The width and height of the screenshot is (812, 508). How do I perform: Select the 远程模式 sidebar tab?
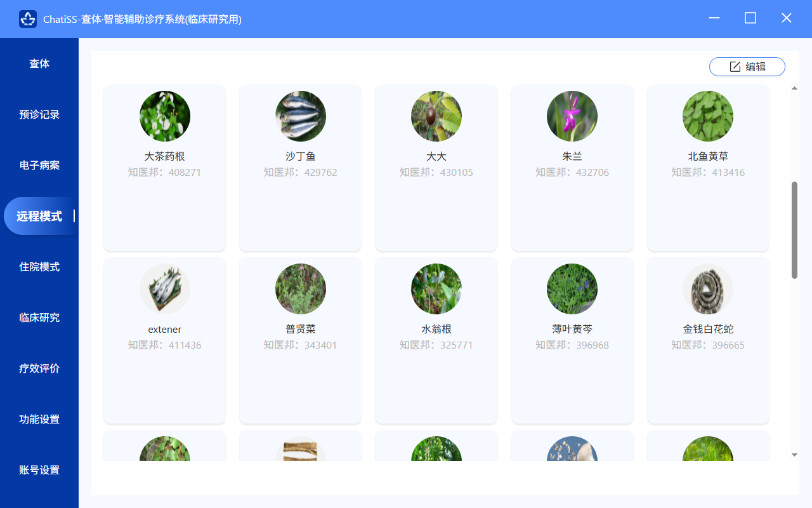(x=39, y=216)
